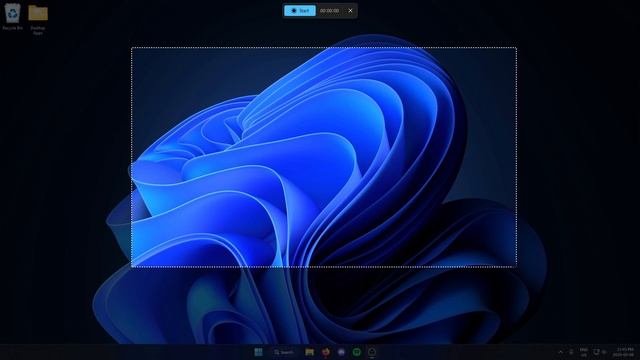Click the ENG language indicator
This screenshot has width=640, height=360.
[584, 352]
